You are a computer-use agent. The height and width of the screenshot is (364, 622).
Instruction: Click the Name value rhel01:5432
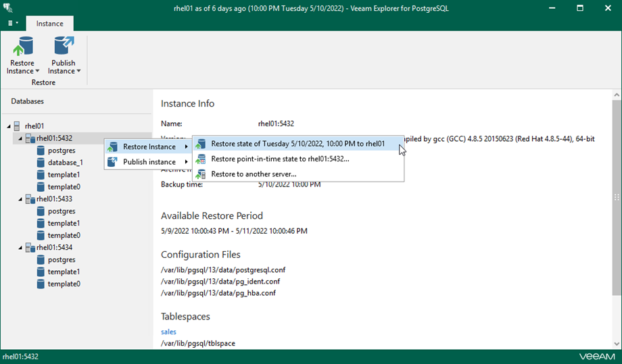click(x=276, y=124)
